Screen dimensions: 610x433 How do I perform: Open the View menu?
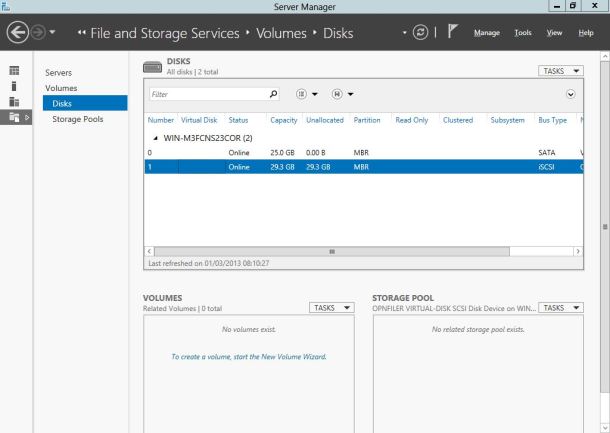(554, 33)
